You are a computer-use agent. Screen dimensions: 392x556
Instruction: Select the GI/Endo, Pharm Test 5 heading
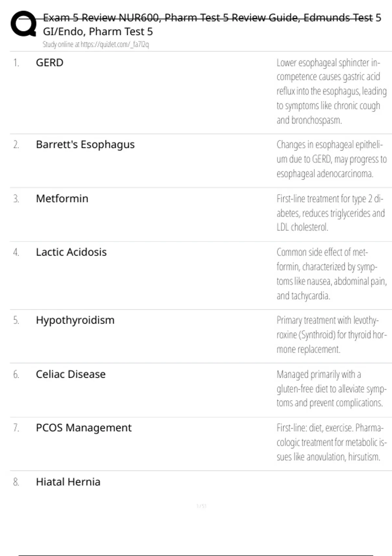pyautogui.click(x=98, y=32)
